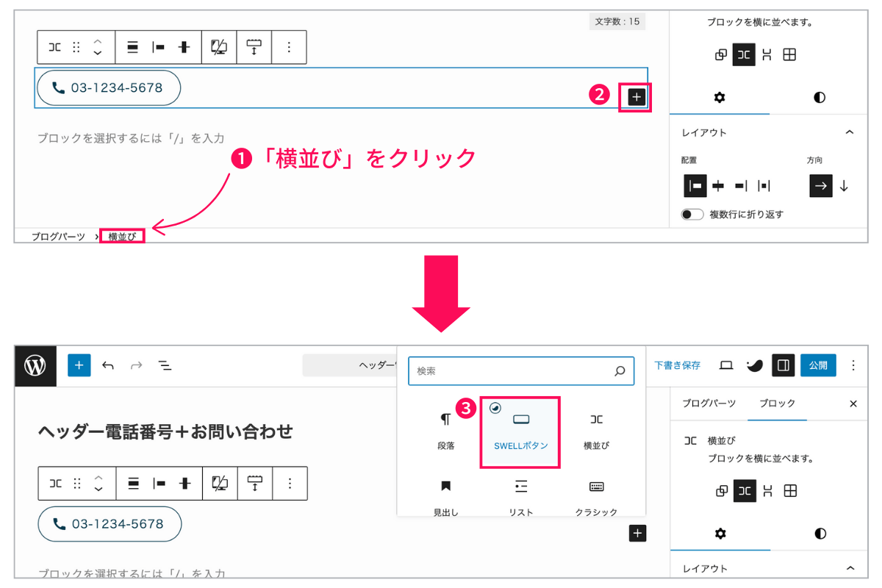The image size is (882, 588).
Task: Open vertical alignment in lower block toolbar
Action: coord(184,483)
